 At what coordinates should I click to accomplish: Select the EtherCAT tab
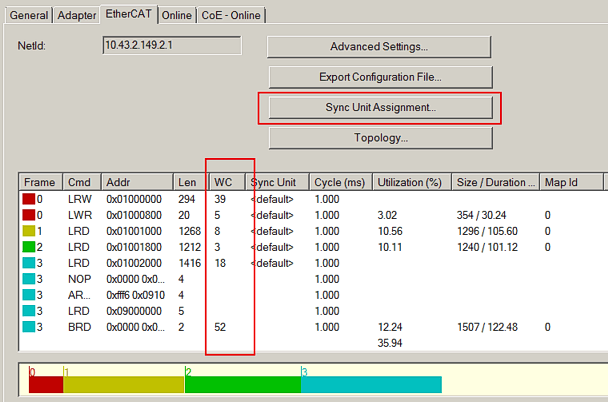[x=128, y=14]
